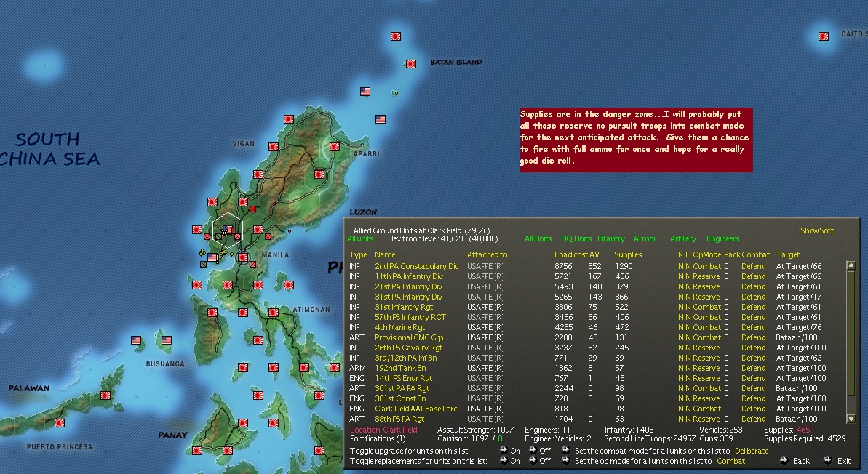Open 26th PS Cavalry Rgt unit
This screenshot has width=868, height=474.
[x=408, y=348]
